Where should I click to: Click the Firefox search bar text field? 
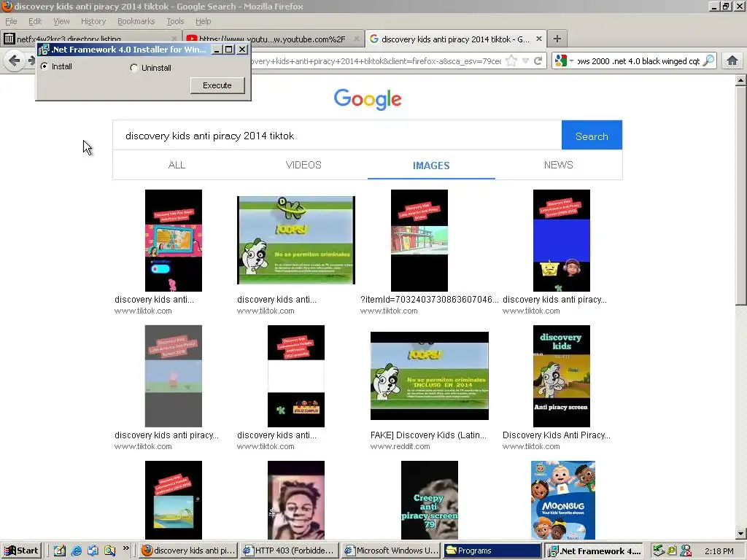(x=638, y=61)
